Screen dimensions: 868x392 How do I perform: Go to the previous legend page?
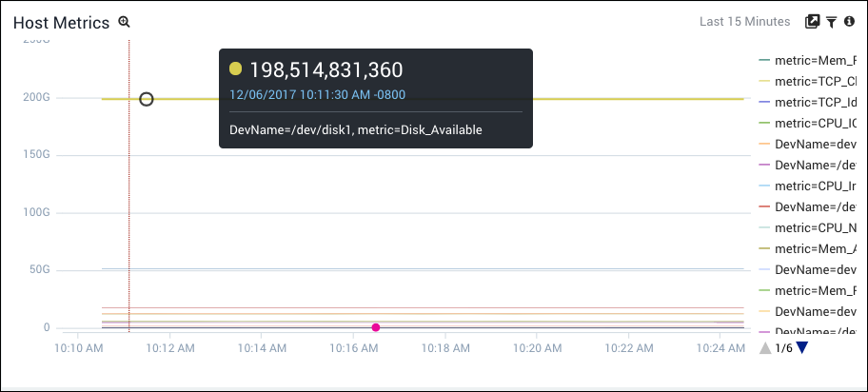pyautogui.click(x=765, y=348)
